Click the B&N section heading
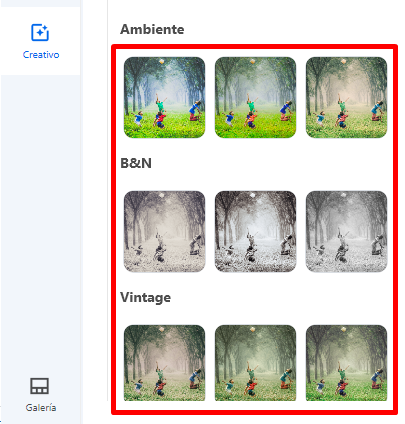 click(x=136, y=163)
